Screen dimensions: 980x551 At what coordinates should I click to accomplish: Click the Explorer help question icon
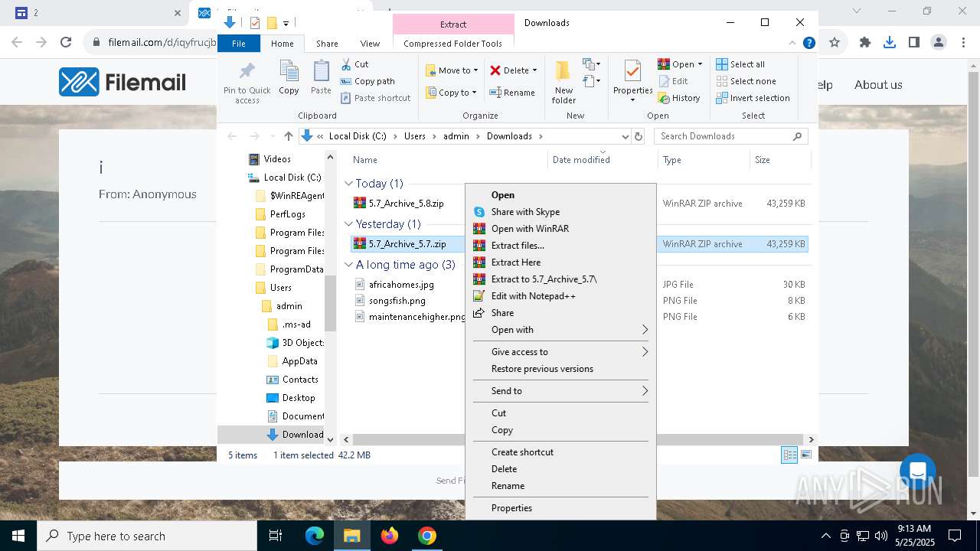[x=808, y=44]
